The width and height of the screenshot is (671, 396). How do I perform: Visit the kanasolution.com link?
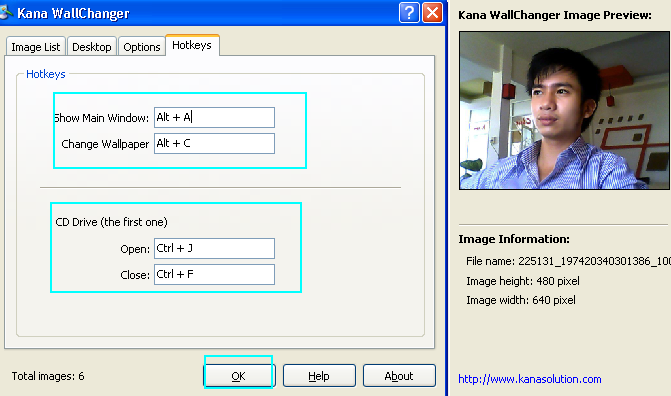[530, 379]
